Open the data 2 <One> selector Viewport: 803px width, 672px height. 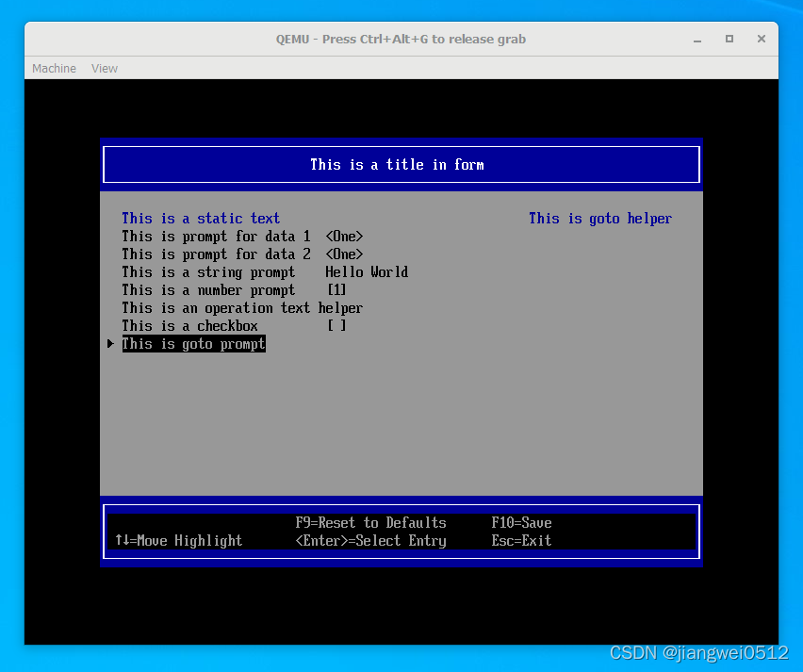pos(344,254)
